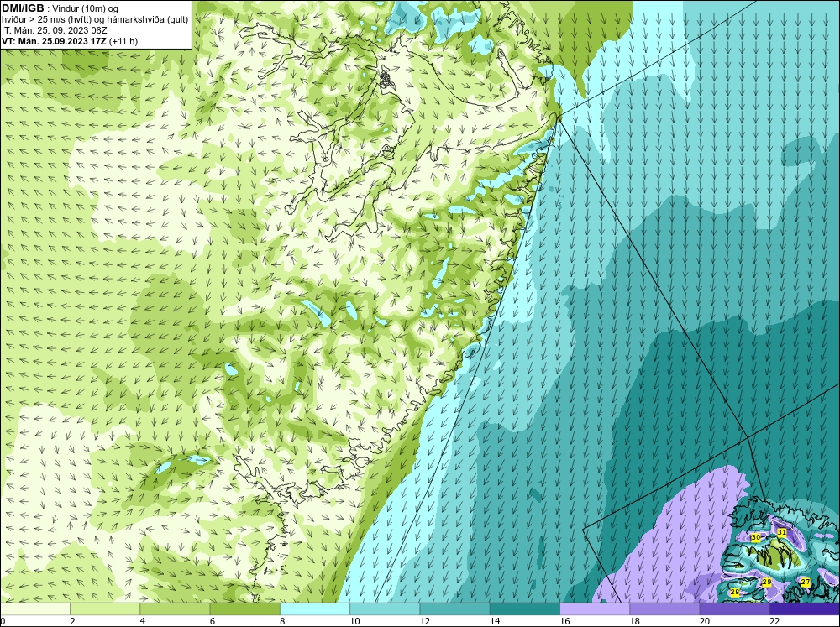Pick the violet 20–22 m/s legend swatch
This screenshot has height=627, width=840.
point(734,609)
